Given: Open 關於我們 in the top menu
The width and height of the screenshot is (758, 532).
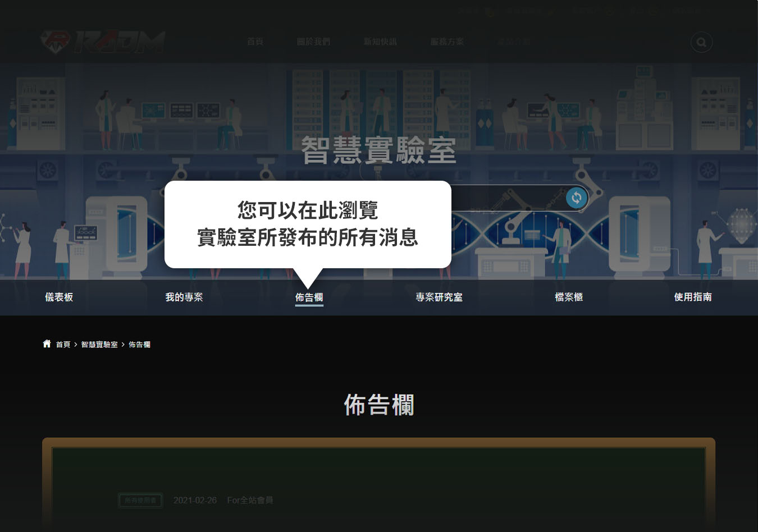Looking at the screenshot, I should pos(313,42).
